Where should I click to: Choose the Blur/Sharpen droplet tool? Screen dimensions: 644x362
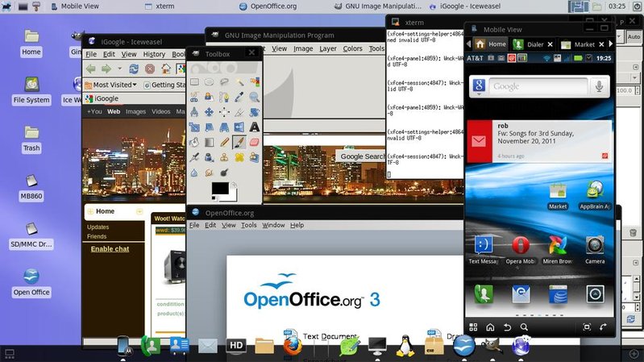pyautogui.click(x=194, y=173)
